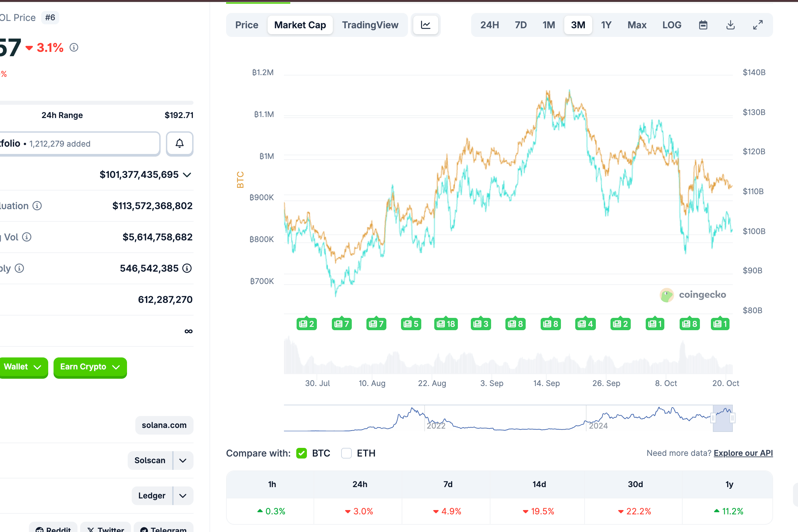This screenshot has height=532, width=798.
Task: Click the line chart type icon
Action: click(426, 25)
